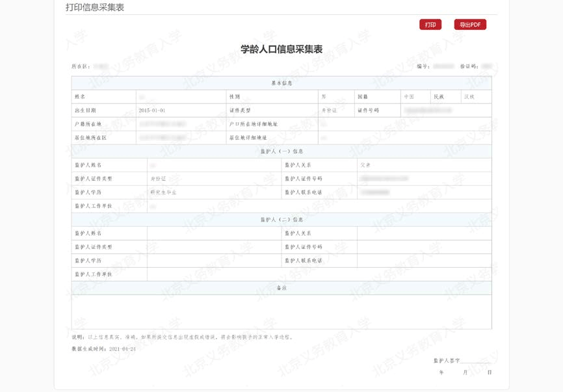
Task: Click the 备注 header row
Action: click(x=281, y=287)
